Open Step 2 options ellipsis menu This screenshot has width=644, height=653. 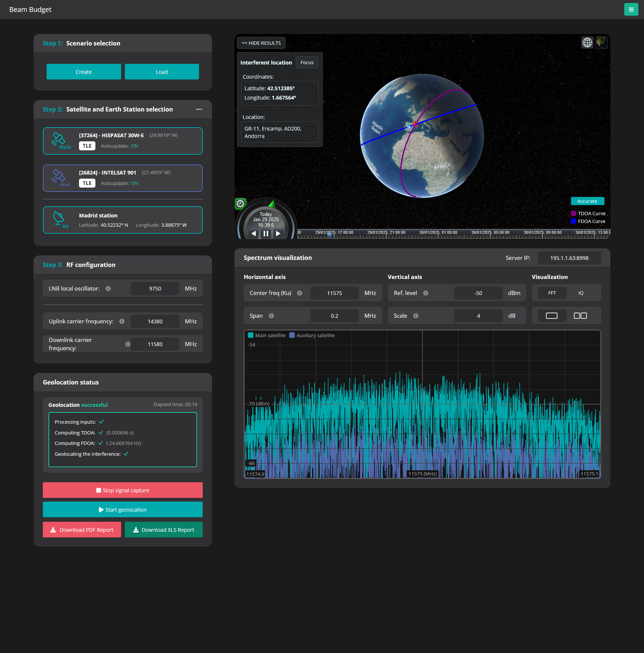[x=199, y=109]
